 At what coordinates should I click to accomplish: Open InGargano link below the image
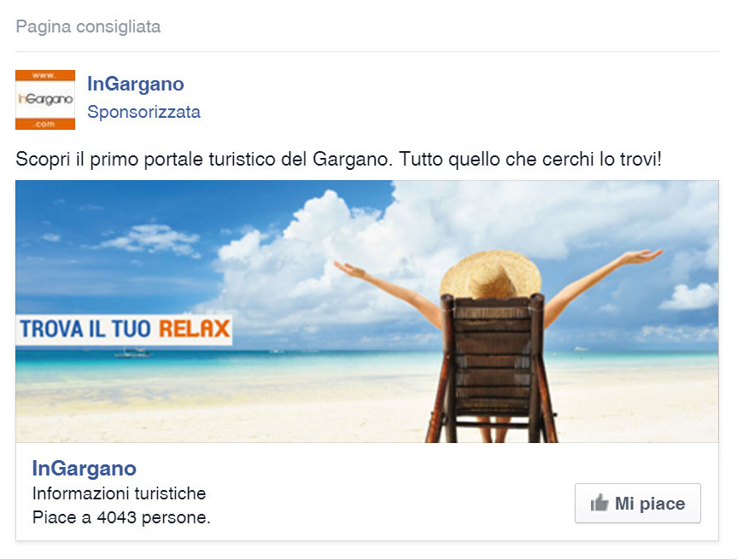(85, 469)
